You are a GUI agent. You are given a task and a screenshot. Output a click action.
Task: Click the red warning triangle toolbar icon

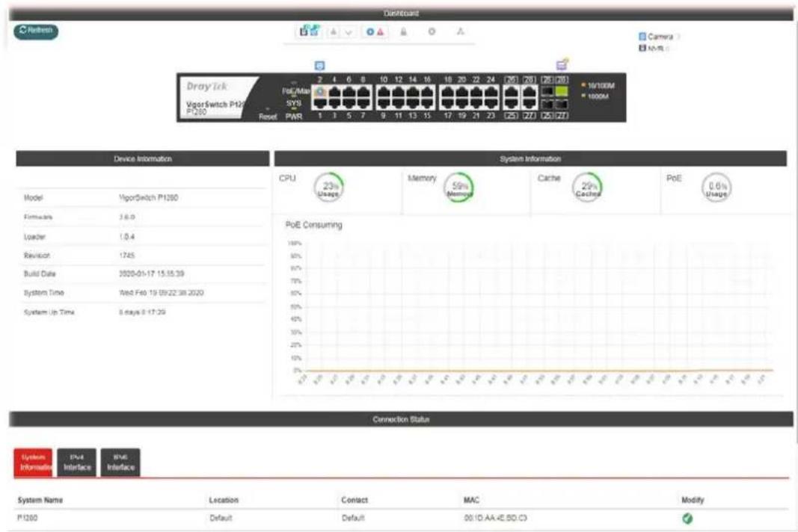coord(380,32)
